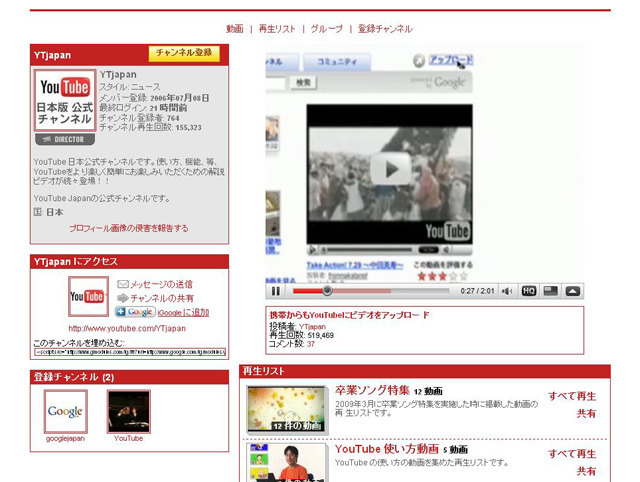Click the Google plus badge
This screenshot has height=482, width=640.
tap(135, 312)
